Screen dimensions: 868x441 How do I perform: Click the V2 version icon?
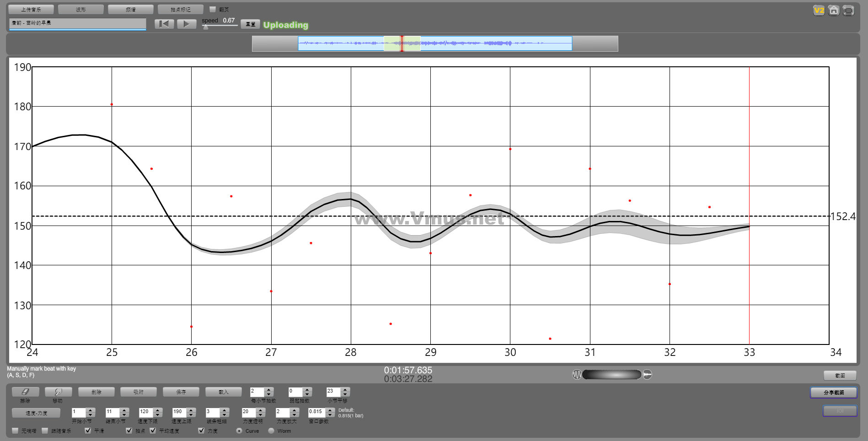click(819, 11)
